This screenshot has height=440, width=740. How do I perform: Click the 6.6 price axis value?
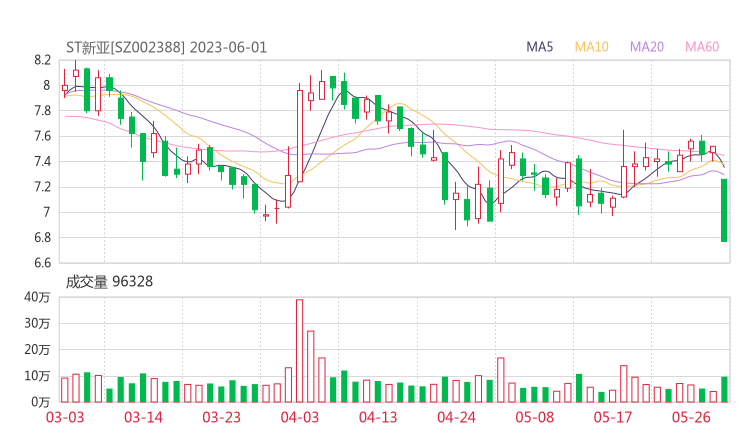point(42,263)
